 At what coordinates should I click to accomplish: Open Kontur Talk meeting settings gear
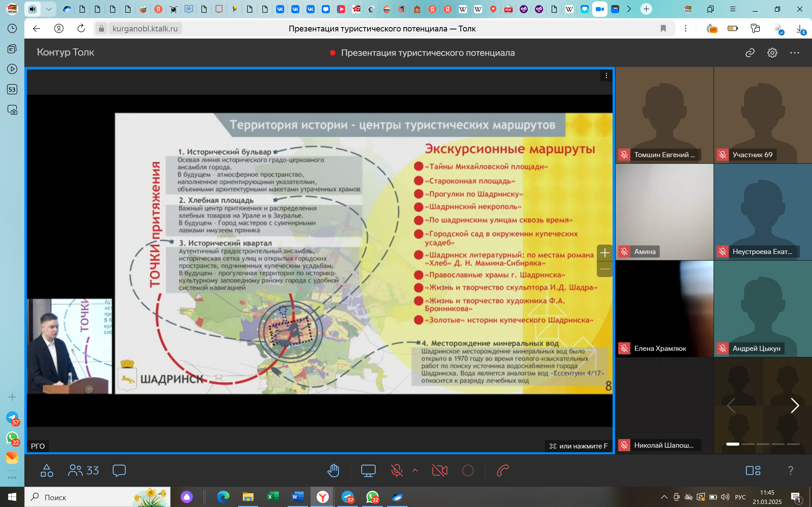pyautogui.click(x=772, y=53)
